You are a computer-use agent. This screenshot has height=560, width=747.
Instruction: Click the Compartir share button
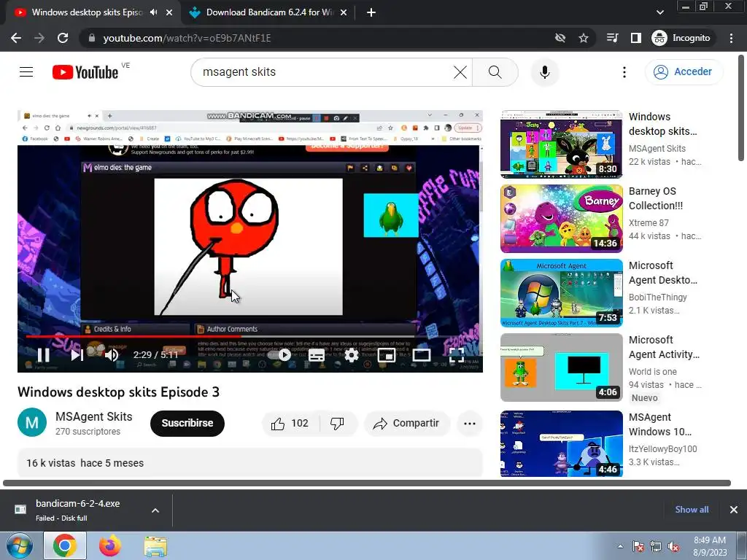coord(407,424)
